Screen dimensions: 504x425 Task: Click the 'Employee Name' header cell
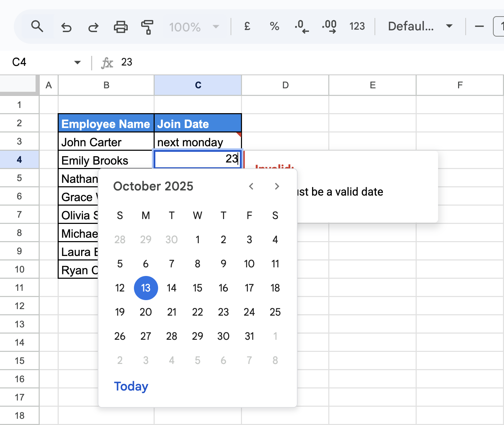pyautogui.click(x=106, y=123)
